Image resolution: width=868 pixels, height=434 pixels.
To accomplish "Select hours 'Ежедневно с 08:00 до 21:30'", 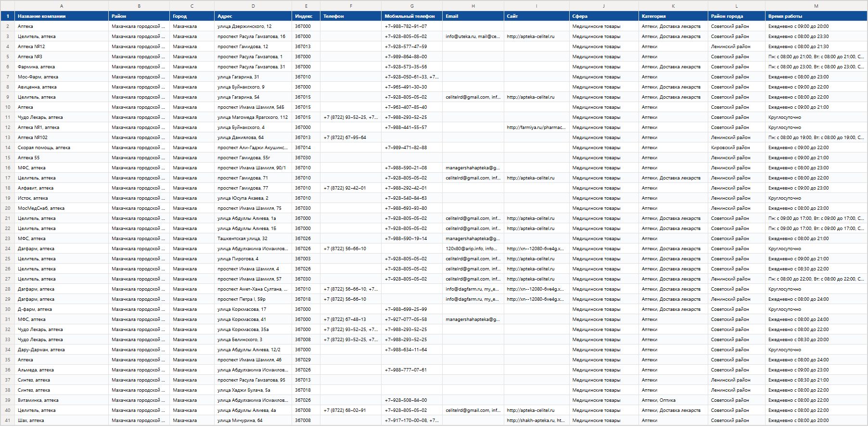I will pyautogui.click(x=816, y=47).
